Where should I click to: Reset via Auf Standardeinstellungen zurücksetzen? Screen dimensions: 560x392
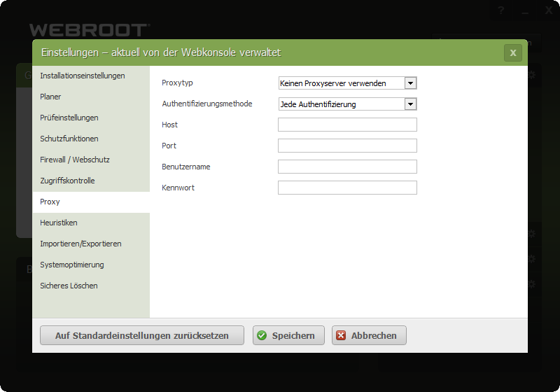142,335
